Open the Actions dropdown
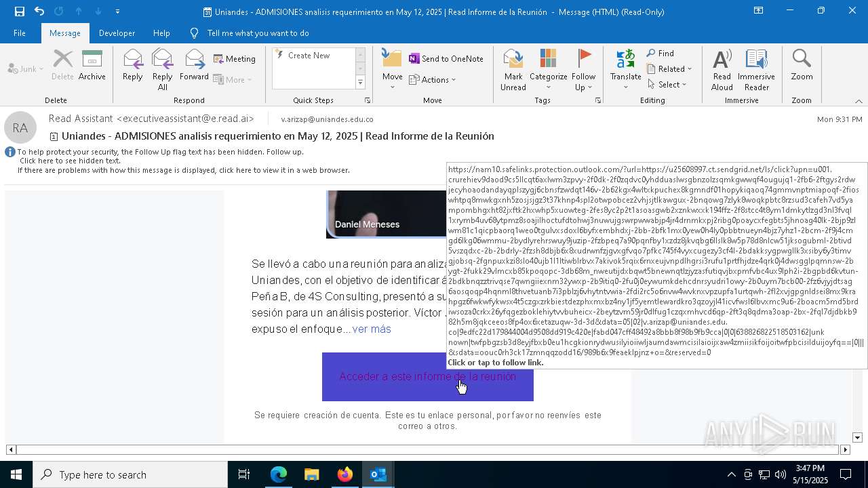The image size is (868, 488). point(433,79)
